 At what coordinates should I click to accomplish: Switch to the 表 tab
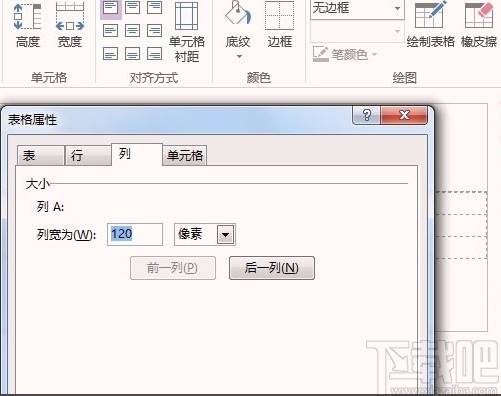coord(40,155)
